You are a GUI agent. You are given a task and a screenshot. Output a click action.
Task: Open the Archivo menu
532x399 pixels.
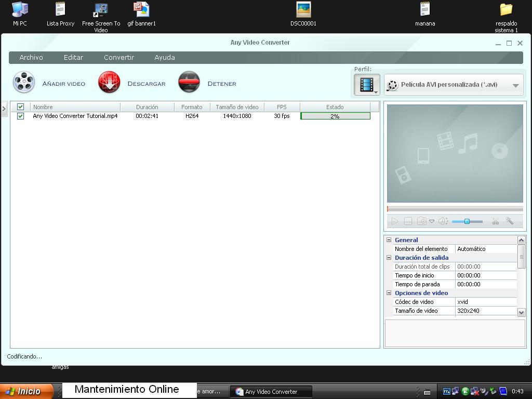[x=31, y=57]
